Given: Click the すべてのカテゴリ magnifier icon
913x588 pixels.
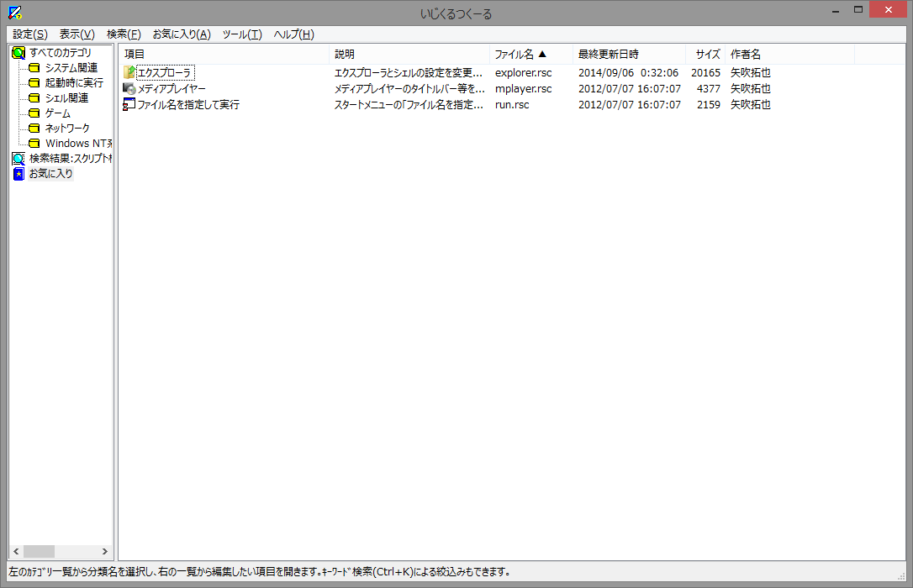Looking at the screenshot, I should (18, 53).
